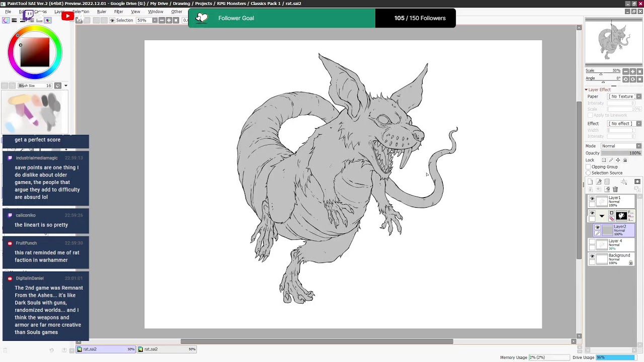Toggle lock all padlock icon

[x=625, y=160]
